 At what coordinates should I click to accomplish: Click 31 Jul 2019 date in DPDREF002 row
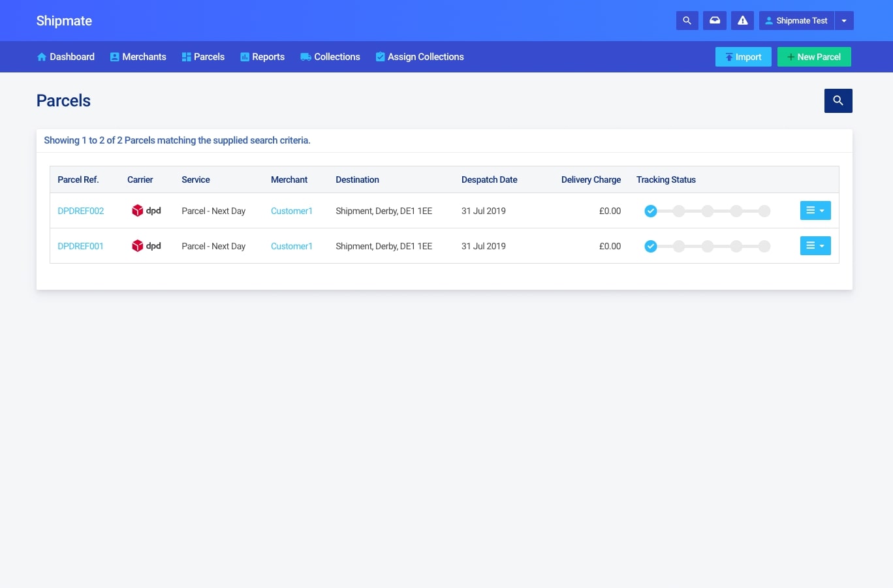(x=484, y=211)
